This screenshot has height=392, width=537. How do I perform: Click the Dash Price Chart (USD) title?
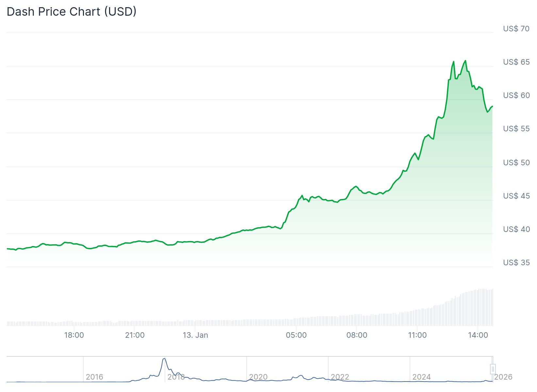72,12
